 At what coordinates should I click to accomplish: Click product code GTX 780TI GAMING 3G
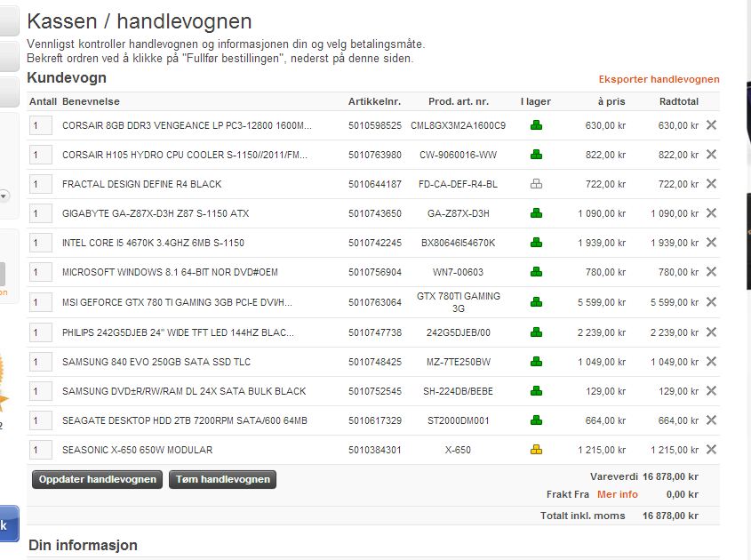click(459, 302)
